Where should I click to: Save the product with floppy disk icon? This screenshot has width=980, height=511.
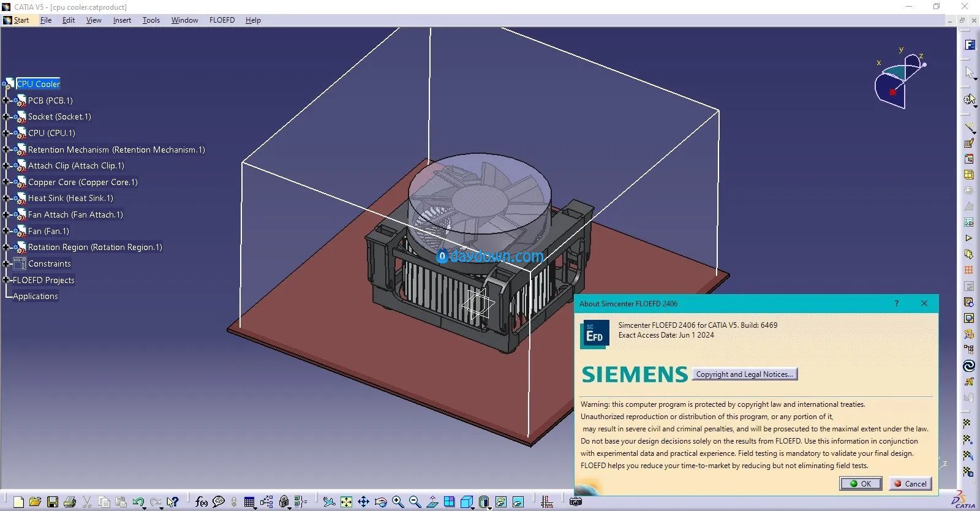[x=53, y=502]
